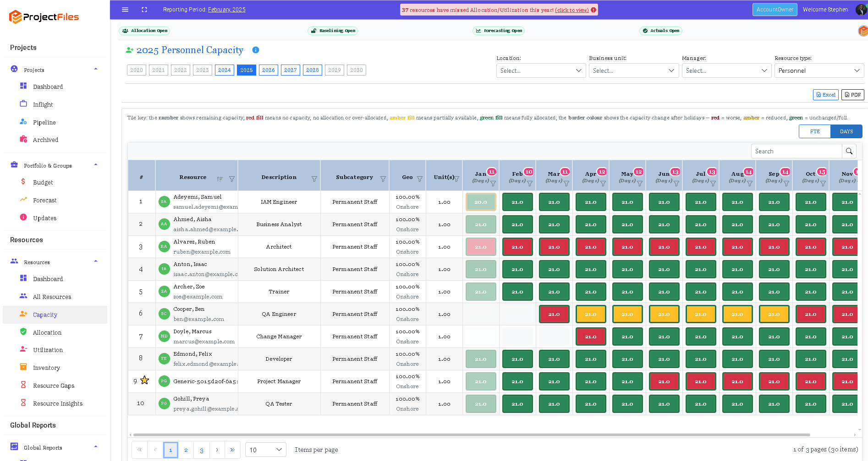868x461 pixels.
Task: Open the hamburger menu icon
Action: click(125, 10)
